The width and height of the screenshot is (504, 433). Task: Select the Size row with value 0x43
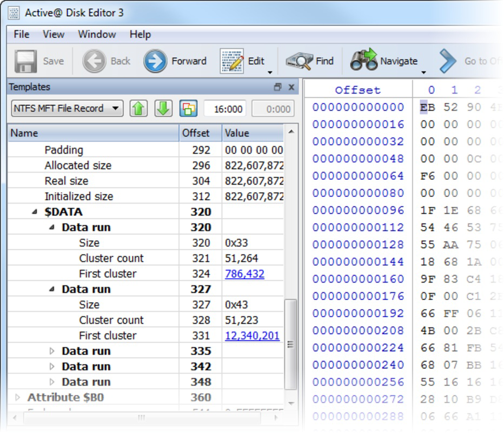(x=145, y=305)
